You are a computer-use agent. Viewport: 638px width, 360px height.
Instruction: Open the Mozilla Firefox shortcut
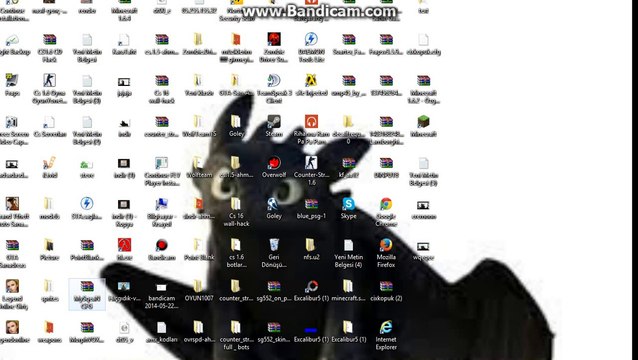click(x=386, y=253)
